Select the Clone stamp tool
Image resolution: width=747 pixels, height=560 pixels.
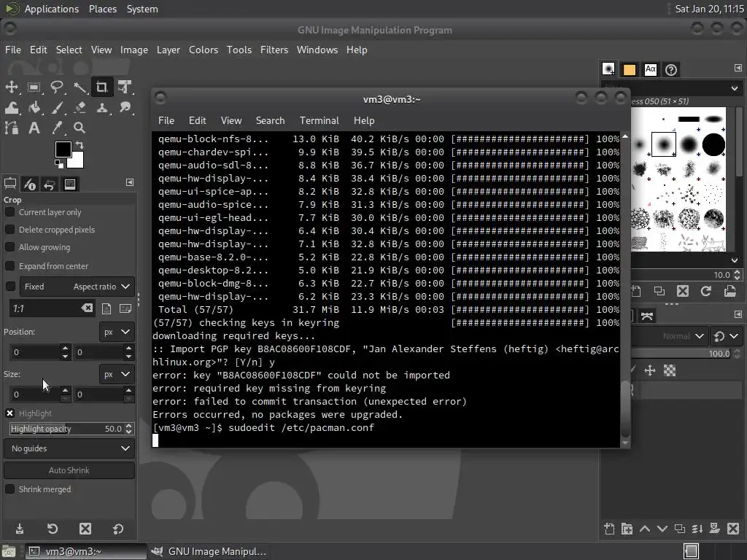click(x=102, y=108)
